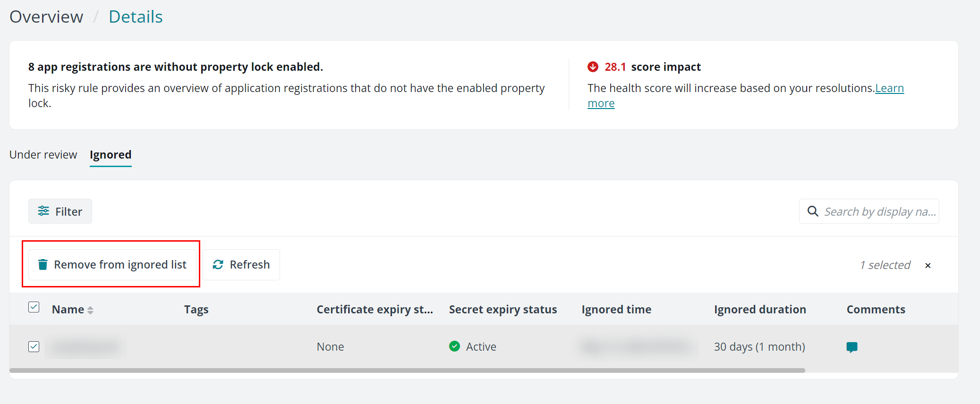Open the comment bubble icon in the row

[x=852, y=347]
